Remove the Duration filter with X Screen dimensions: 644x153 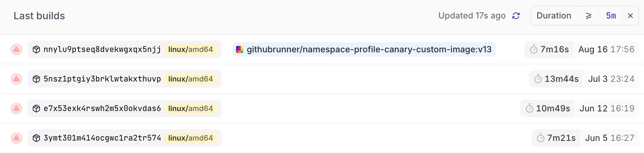(630, 16)
